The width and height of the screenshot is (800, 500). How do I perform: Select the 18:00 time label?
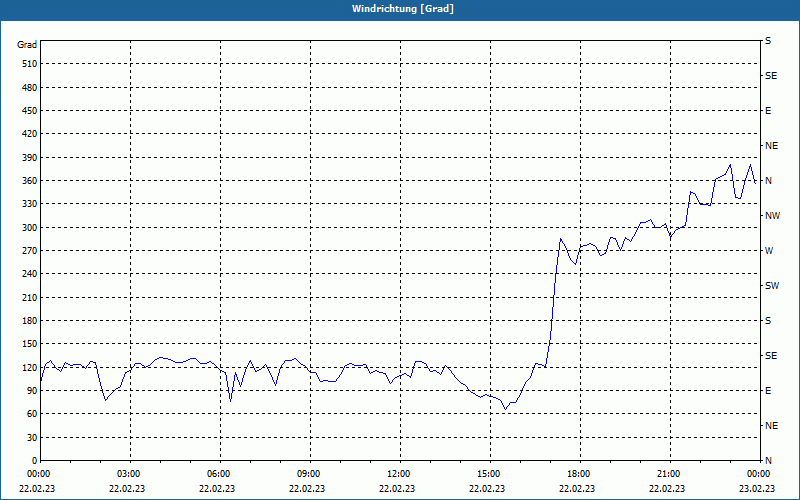tap(579, 474)
